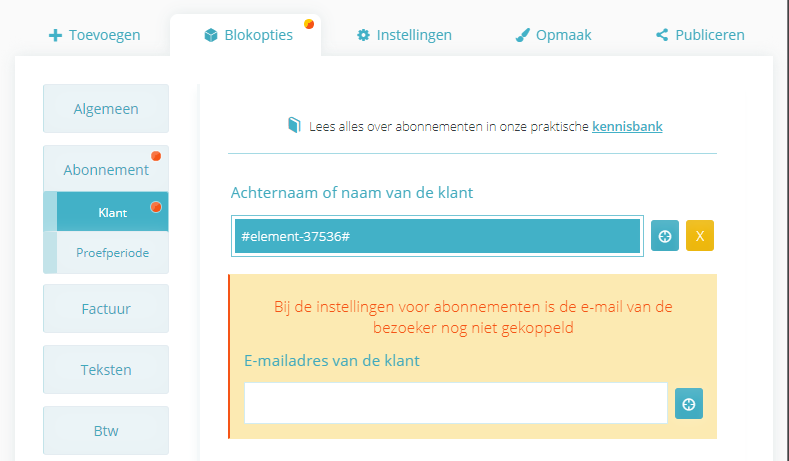789x461 pixels.
Task: Open the Factuur section
Action: 106,309
